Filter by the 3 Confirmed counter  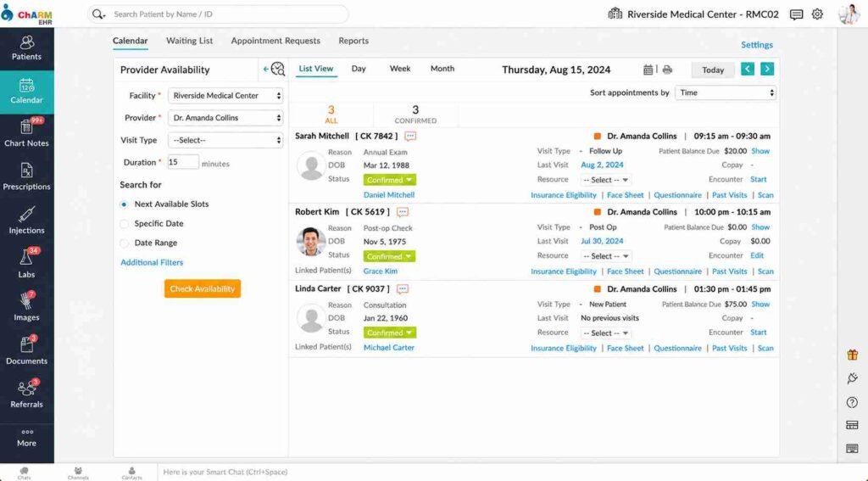[415, 115]
